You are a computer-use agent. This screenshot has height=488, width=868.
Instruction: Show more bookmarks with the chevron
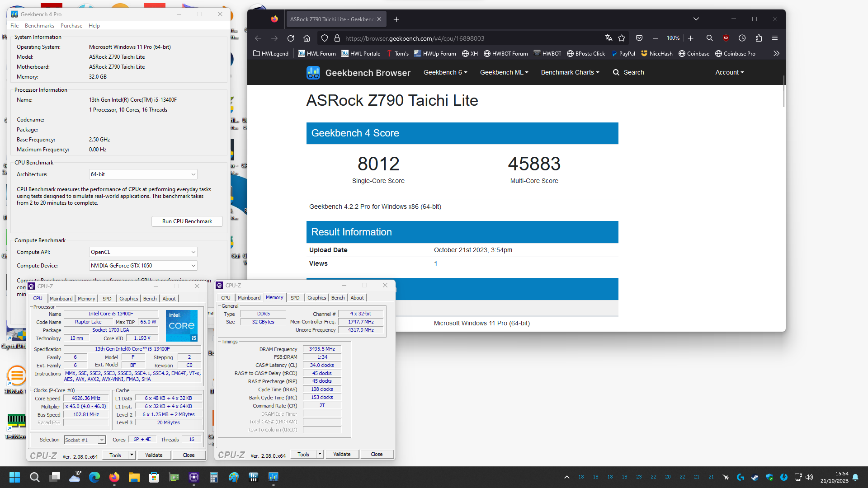pos(776,53)
